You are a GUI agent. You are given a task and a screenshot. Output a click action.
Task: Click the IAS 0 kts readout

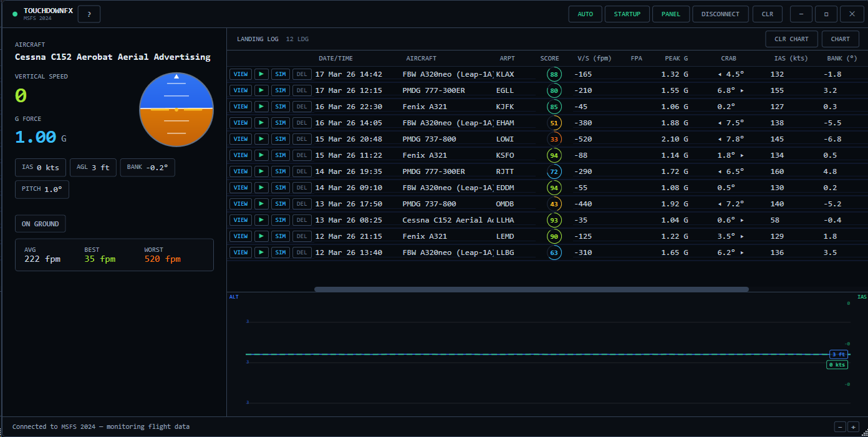(41, 168)
